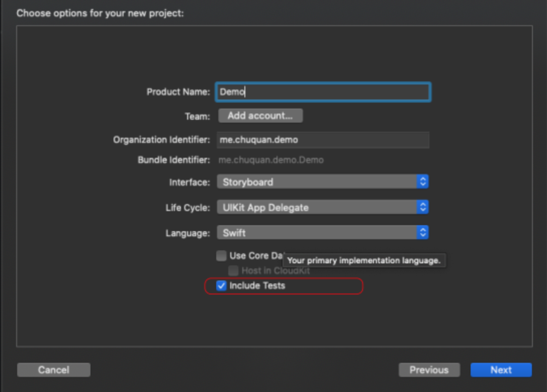Uncheck the Include Tests checkbox

click(x=221, y=286)
